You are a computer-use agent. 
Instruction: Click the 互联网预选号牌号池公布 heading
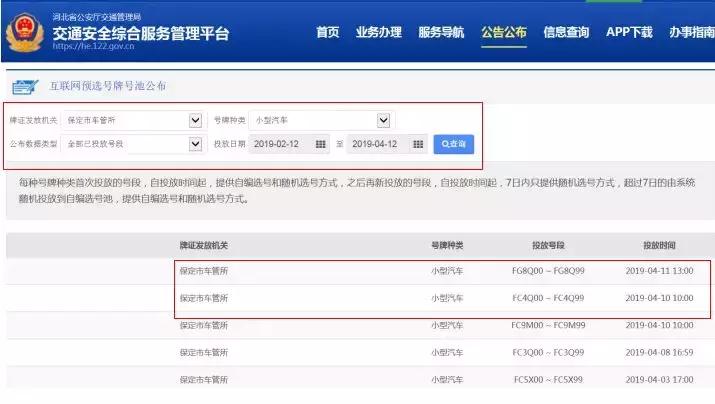pos(108,86)
